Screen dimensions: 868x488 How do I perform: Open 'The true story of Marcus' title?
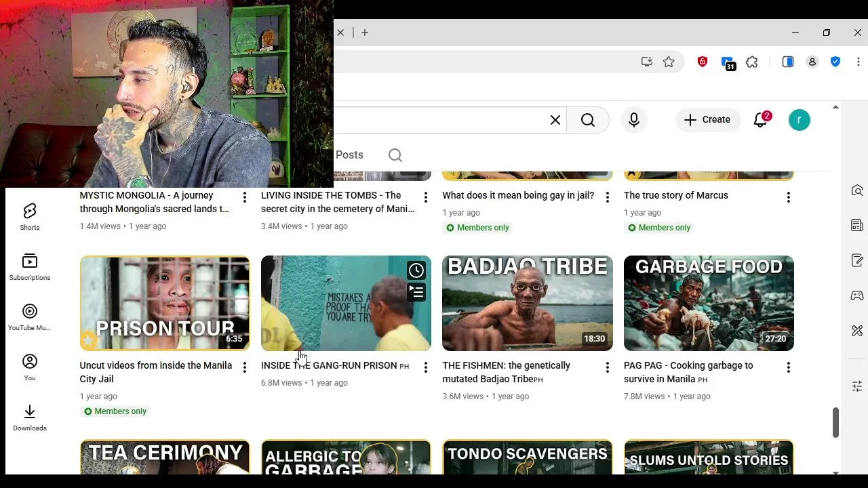point(676,195)
